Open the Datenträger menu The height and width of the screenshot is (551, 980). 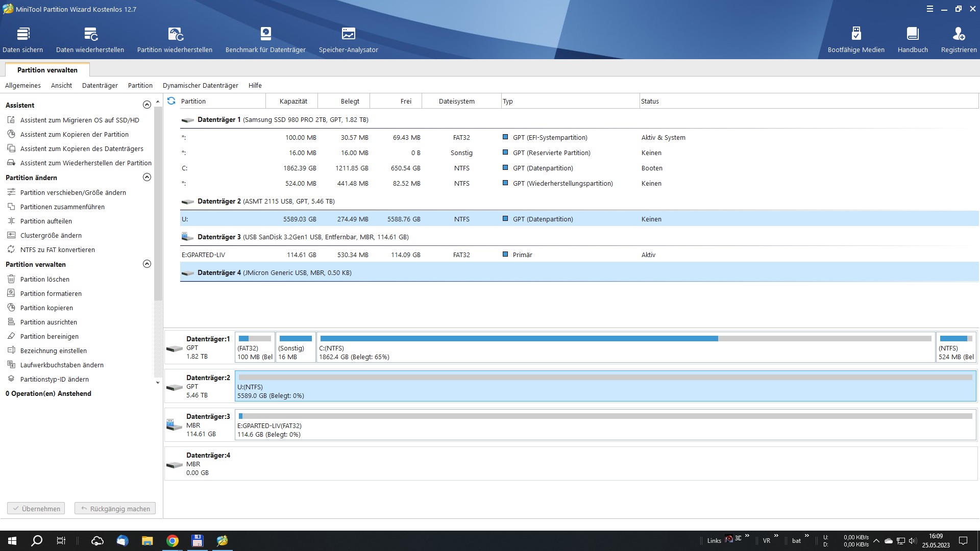coord(100,85)
